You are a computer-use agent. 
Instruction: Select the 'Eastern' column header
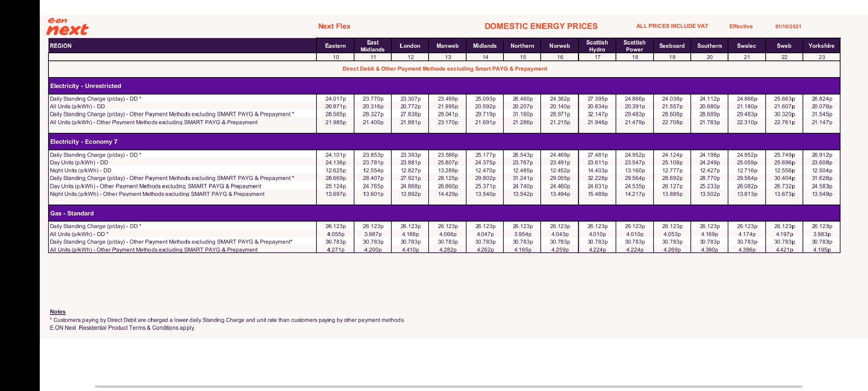point(335,46)
